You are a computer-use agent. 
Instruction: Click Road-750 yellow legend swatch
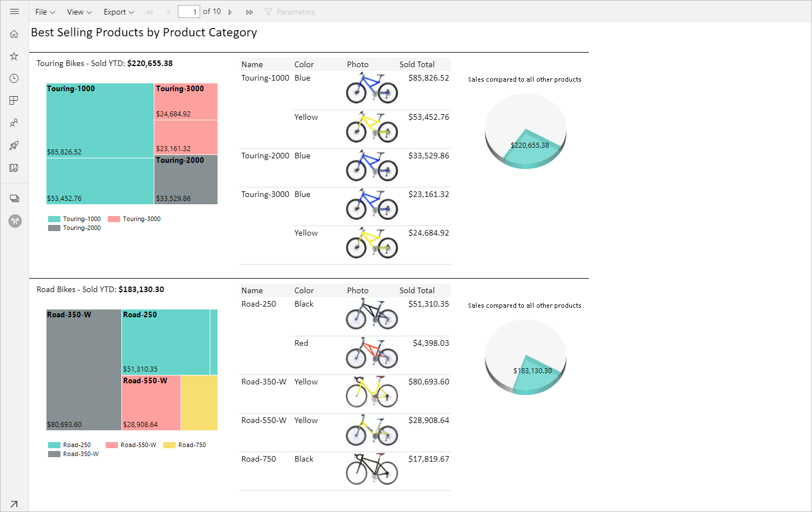(169, 445)
